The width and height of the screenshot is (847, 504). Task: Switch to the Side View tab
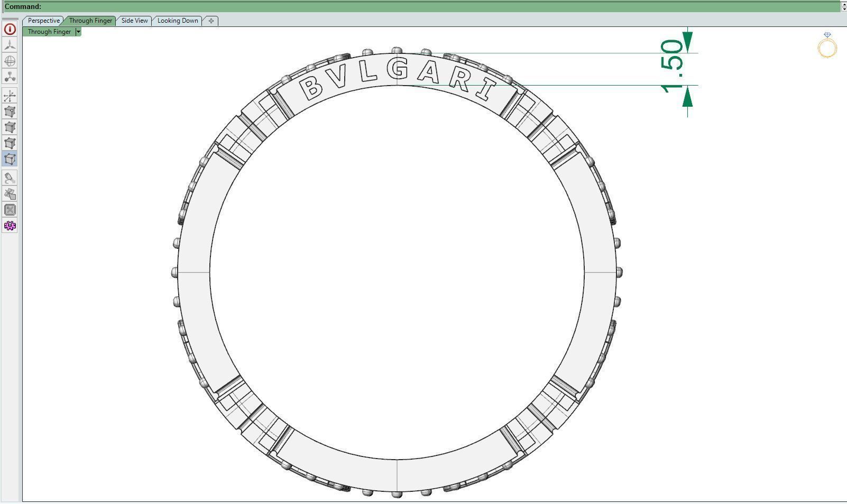[135, 21]
